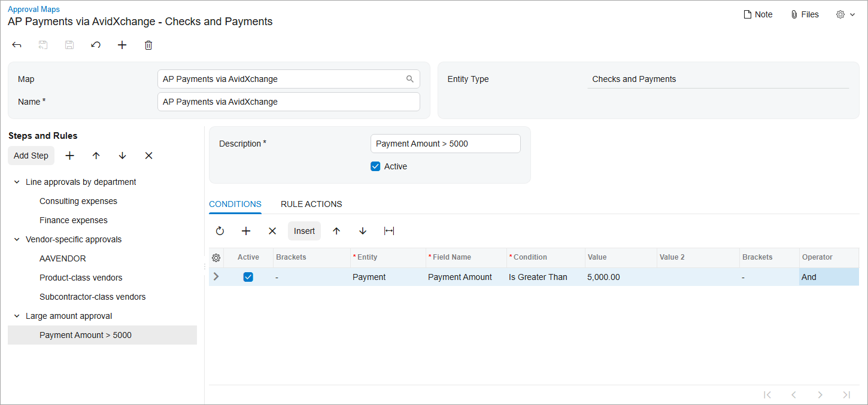868x405 pixels.
Task: Open grid column configuration gear
Action: click(216, 258)
